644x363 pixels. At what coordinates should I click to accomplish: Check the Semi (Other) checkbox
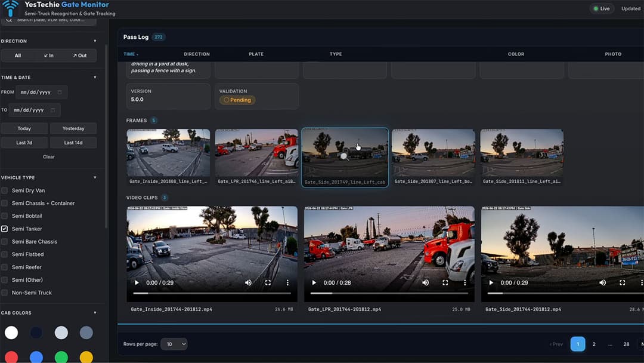pyautogui.click(x=5, y=280)
